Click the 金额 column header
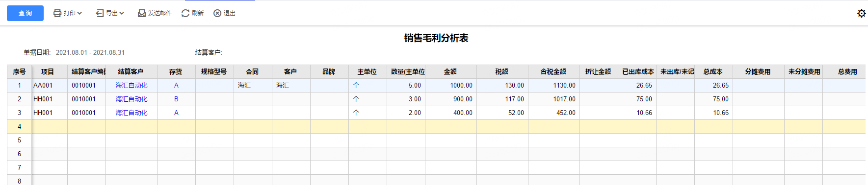 [450, 71]
